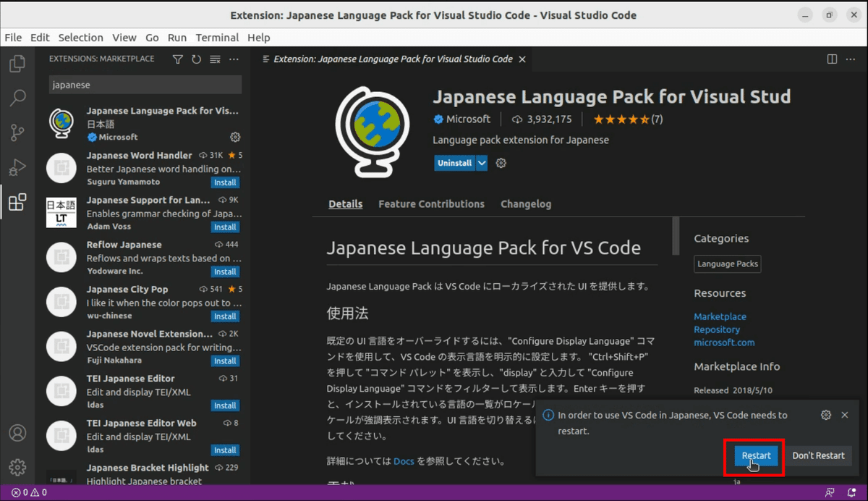Click the extension details vertical scrollbar

[x=676, y=236]
